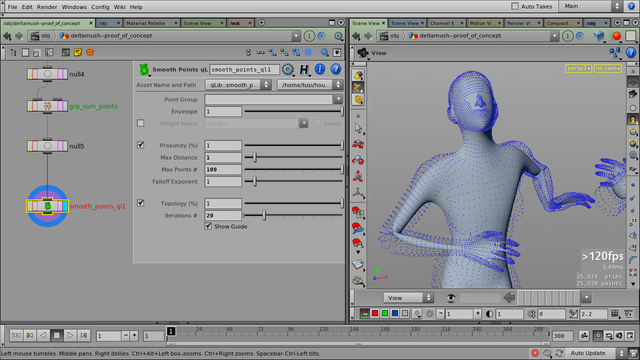Click the Stop playback button
Image resolution: width=640 pixels, height=360 pixels.
click(57, 336)
